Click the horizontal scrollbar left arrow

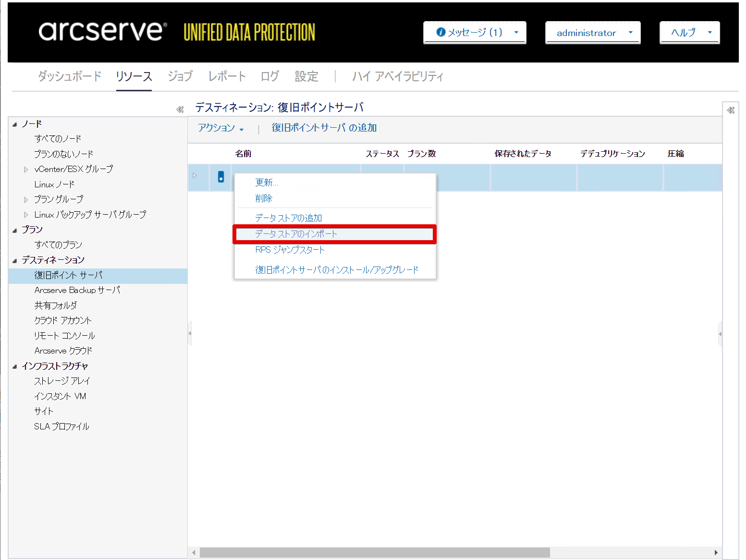click(x=194, y=553)
